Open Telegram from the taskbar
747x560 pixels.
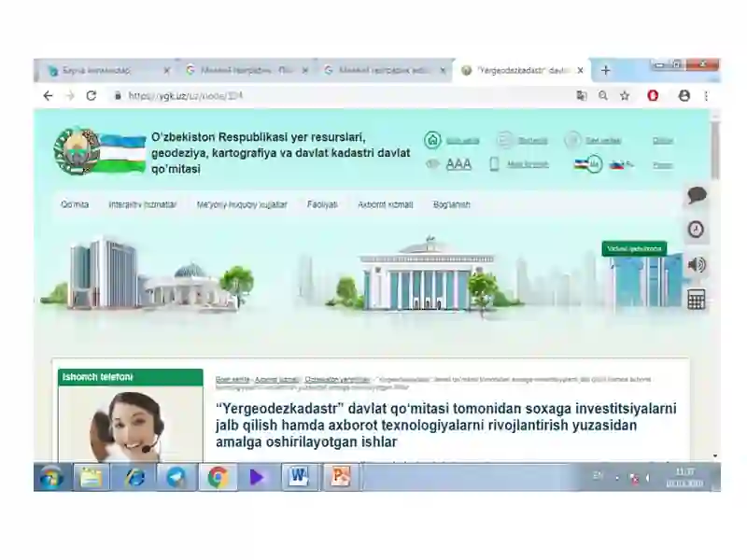coord(176,477)
